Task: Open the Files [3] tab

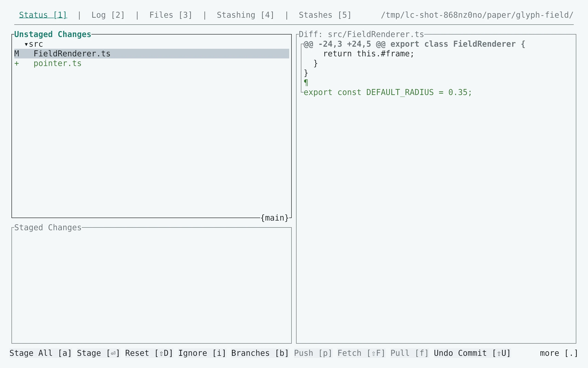Action: click(x=171, y=15)
